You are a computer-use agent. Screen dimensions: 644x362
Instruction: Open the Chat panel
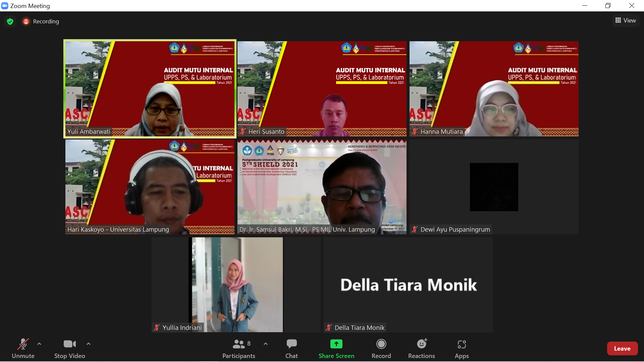[x=291, y=349]
